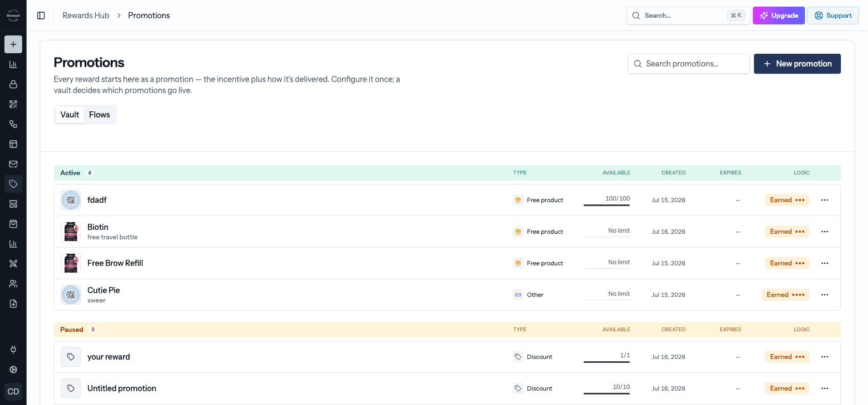The image size is (868, 405).
Task: Open the Support button
Action: [x=833, y=16]
